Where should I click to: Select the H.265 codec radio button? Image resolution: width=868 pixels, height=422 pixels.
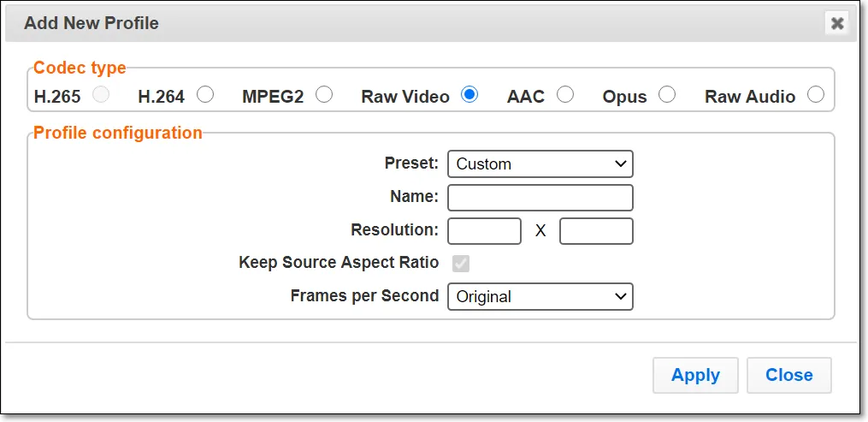pos(101,95)
